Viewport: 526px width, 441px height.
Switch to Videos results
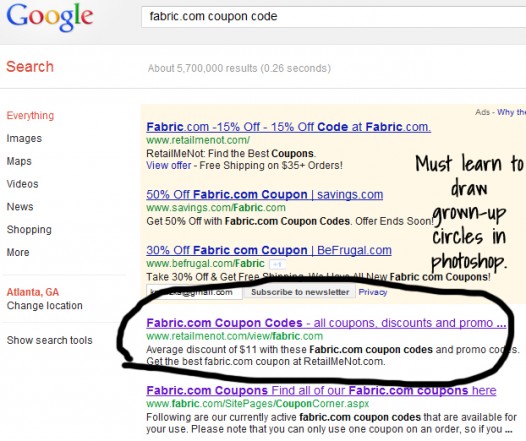(x=22, y=184)
